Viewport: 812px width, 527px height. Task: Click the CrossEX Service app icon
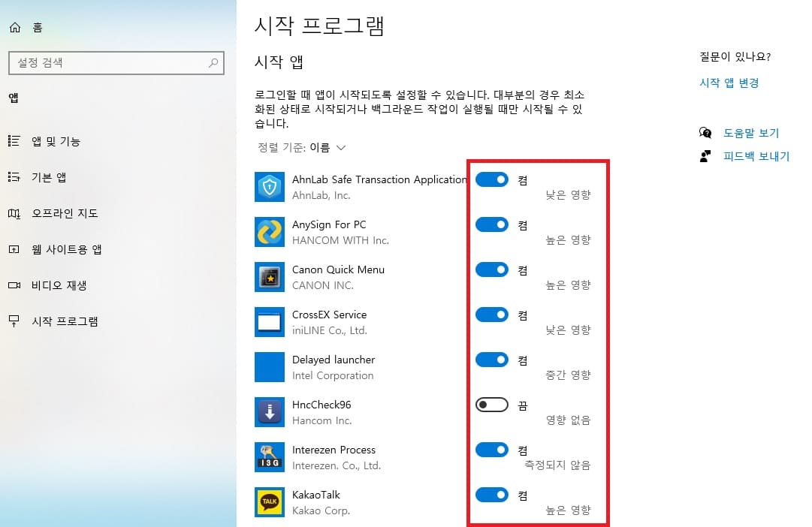coord(269,322)
